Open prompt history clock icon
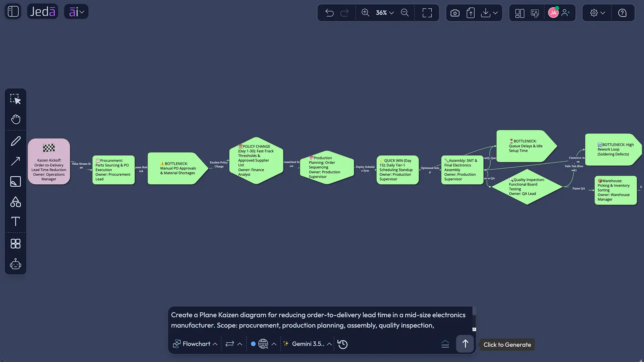Viewport: 644px width, 362px height. pyautogui.click(x=342, y=344)
